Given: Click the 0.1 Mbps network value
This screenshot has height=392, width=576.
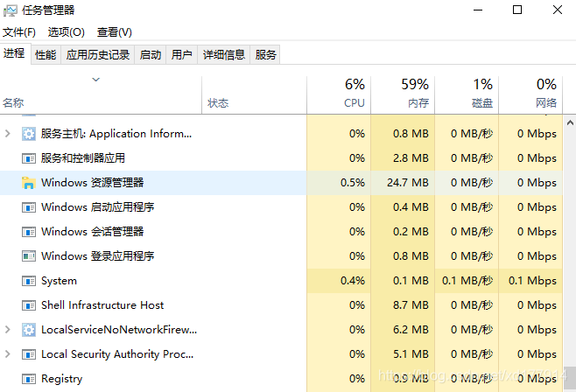Looking at the screenshot, I should [532, 281].
